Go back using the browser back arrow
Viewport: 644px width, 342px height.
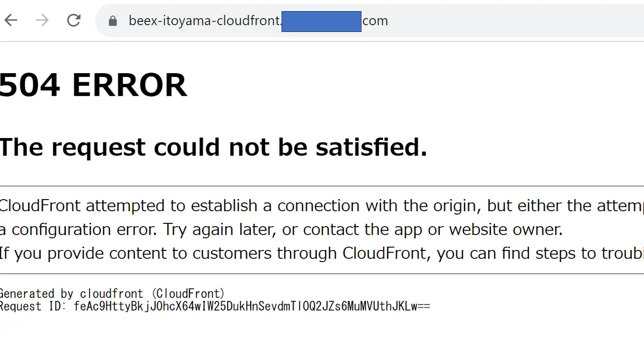(x=11, y=20)
